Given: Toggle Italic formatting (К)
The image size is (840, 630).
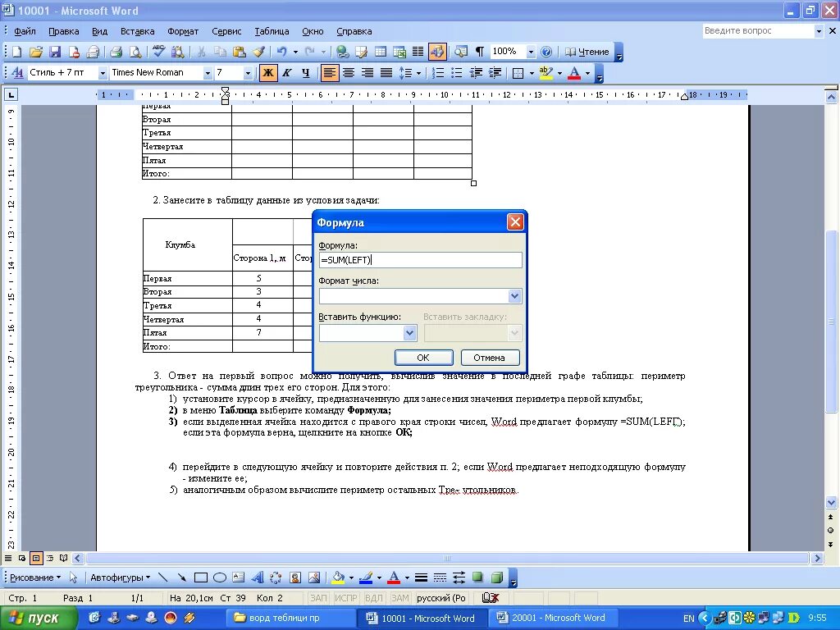Looking at the screenshot, I should coord(287,73).
